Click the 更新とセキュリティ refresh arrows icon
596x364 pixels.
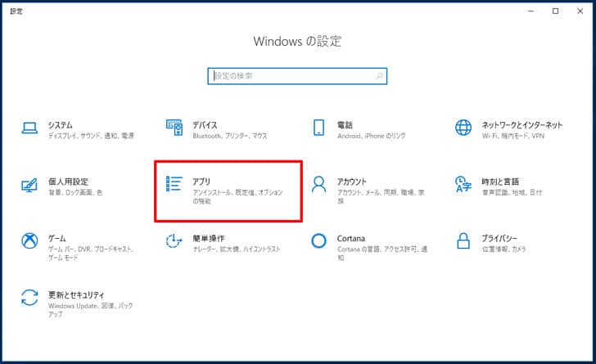pyautogui.click(x=29, y=297)
